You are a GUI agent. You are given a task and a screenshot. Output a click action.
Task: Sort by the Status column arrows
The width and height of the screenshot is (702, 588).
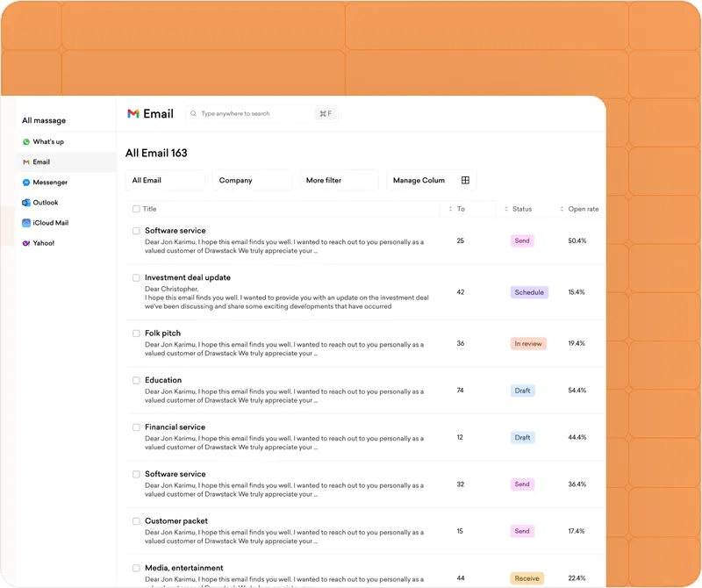(x=506, y=209)
